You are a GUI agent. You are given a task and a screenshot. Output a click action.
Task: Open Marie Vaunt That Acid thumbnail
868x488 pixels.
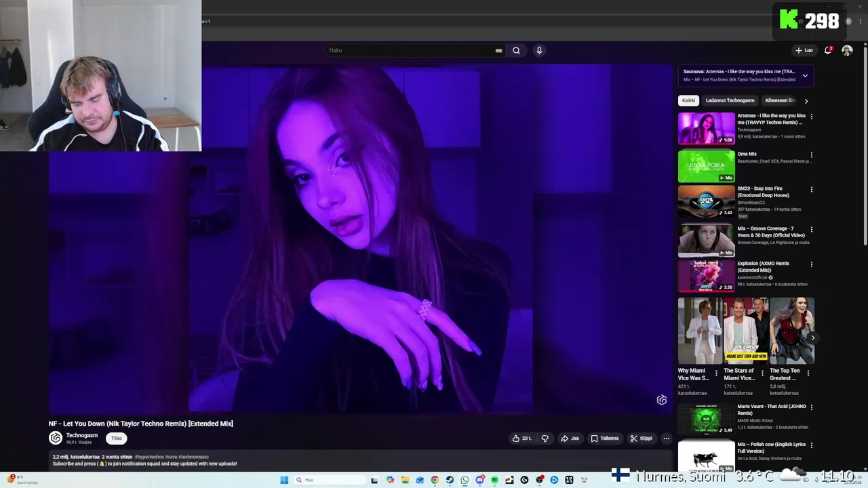[706, 419]
